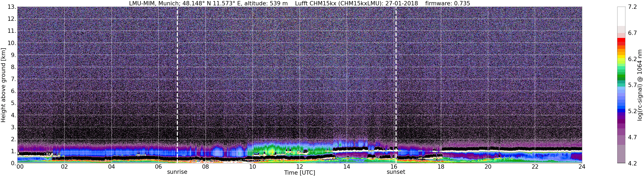
Task: Click the 16 tick label on the time axis
Action: click(x=394, y=167)
